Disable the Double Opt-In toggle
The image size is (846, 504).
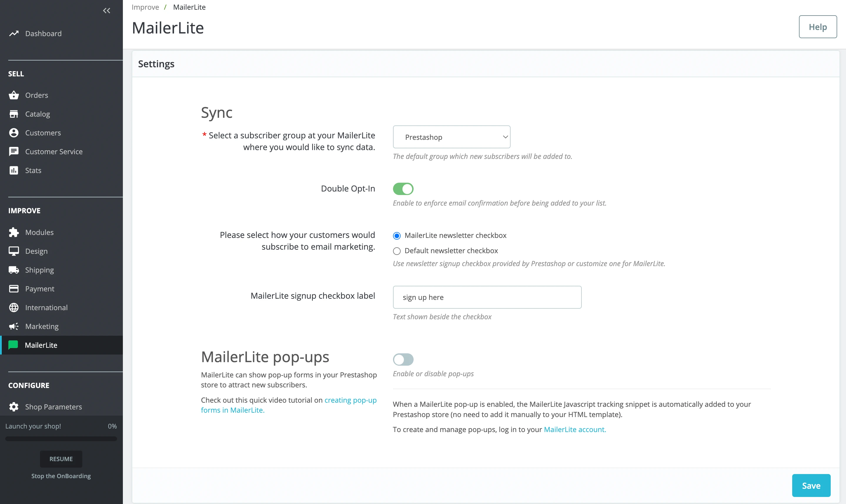403,189
